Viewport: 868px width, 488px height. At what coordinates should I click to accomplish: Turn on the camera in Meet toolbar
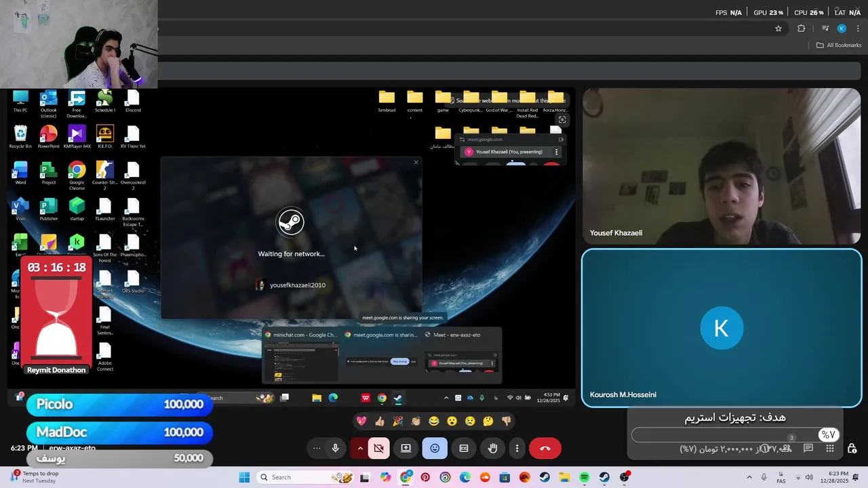click(x=379, y=448)
